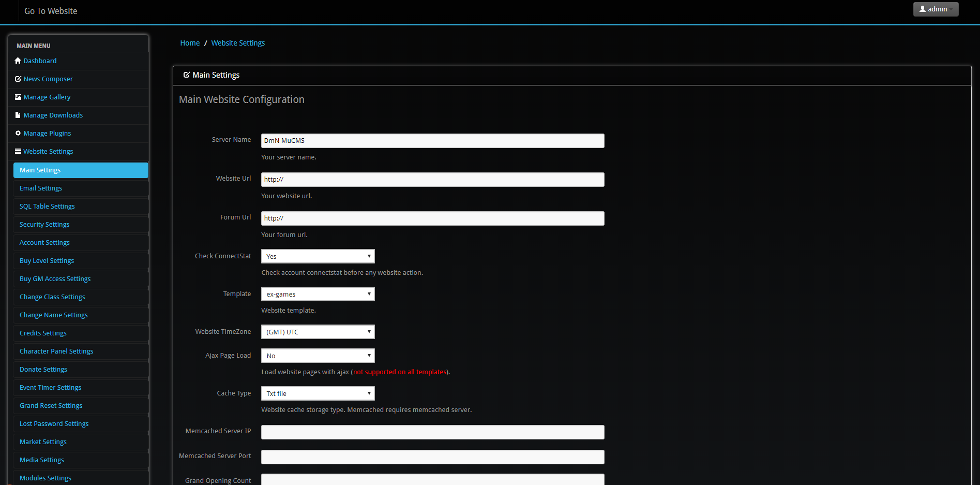Open Grand Reset Settings
This screenshot has height=485, width=980.
(x=81, y=406)
